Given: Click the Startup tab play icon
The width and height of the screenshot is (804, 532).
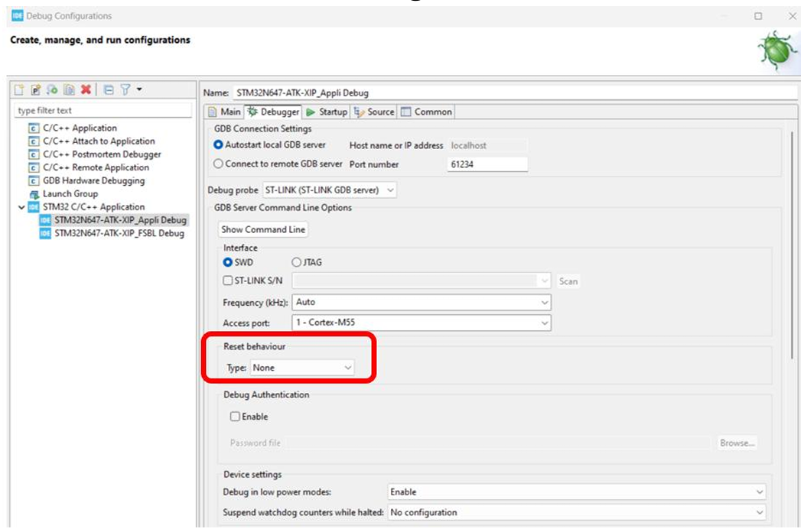Looking at the screenshot, I should (x=311, y=112).
